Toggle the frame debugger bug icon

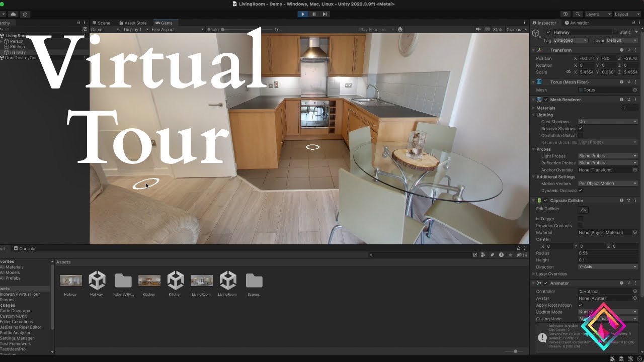pyautogui.click(x=400, y=30)
